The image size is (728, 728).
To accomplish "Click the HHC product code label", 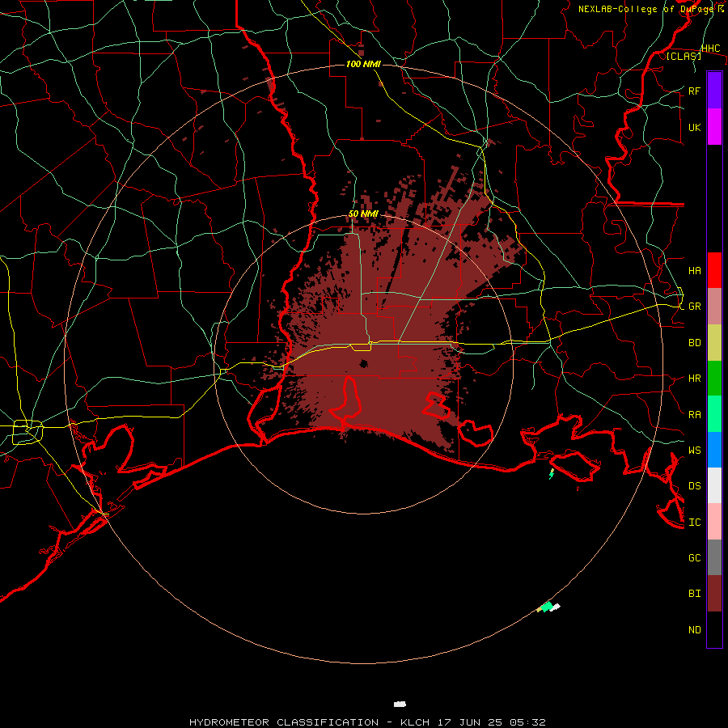I will click(710, 49).
